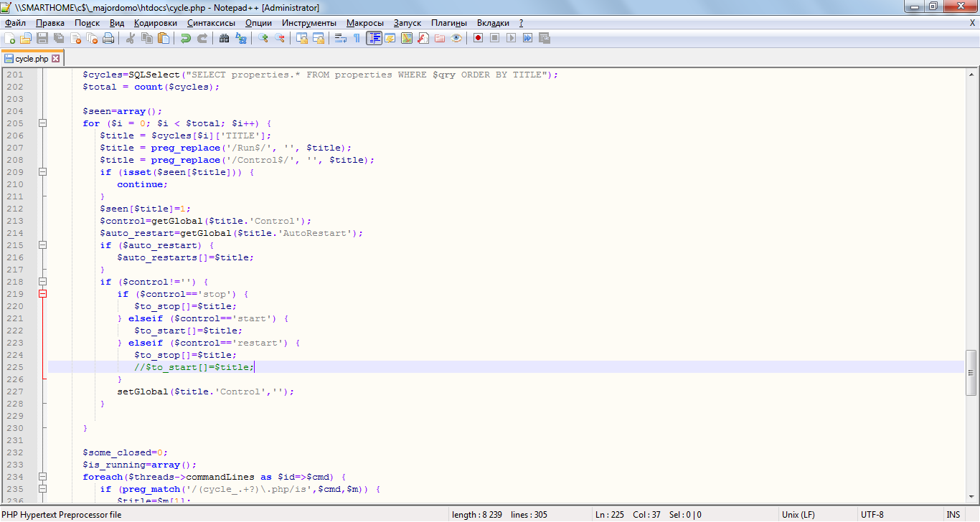Collapse the for loop at line 205

click(x=42, y=123)
